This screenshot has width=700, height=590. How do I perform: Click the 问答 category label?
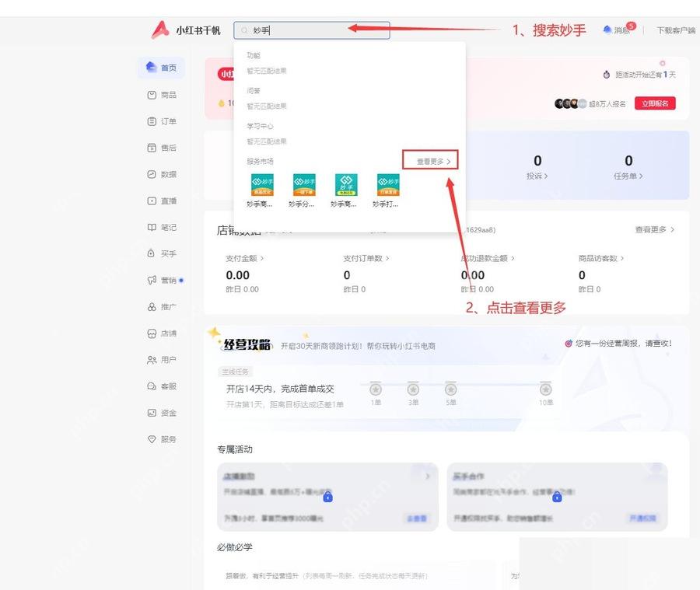click(253, 91)
